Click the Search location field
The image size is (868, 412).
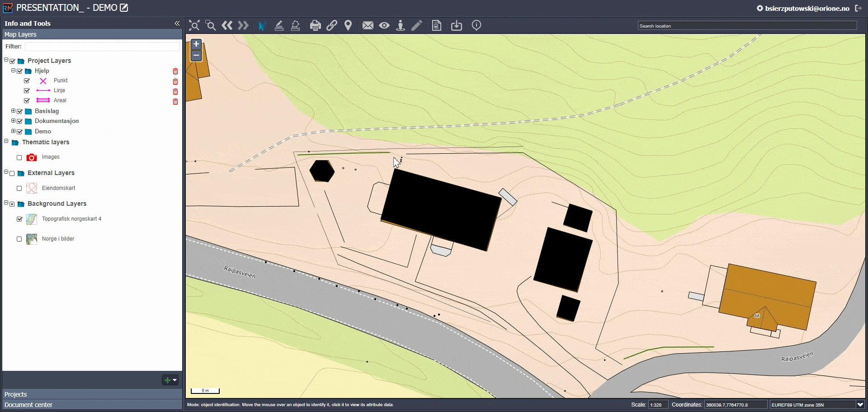747,26
